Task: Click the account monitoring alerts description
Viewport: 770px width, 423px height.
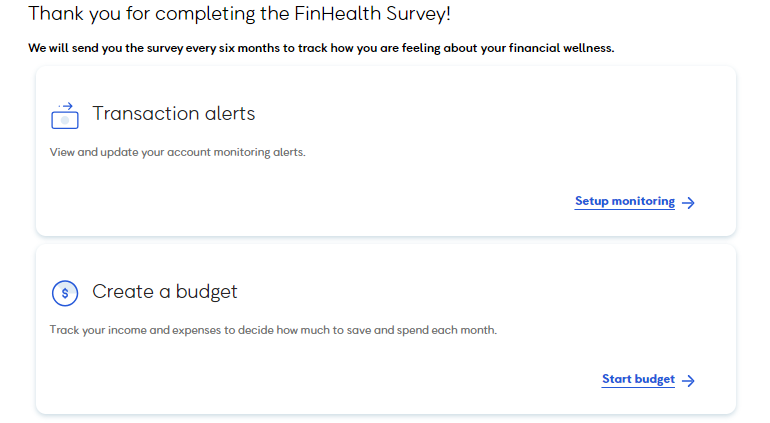Action: (177, 152)
